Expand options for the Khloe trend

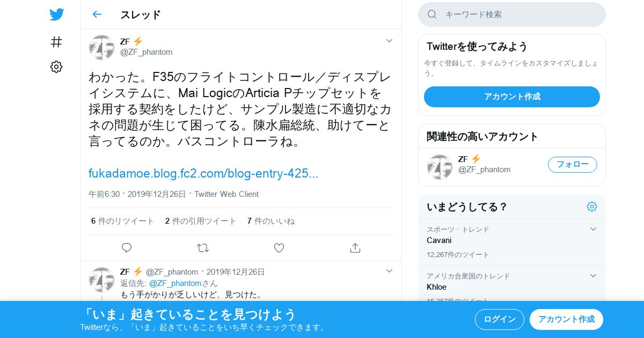(593, 276)
